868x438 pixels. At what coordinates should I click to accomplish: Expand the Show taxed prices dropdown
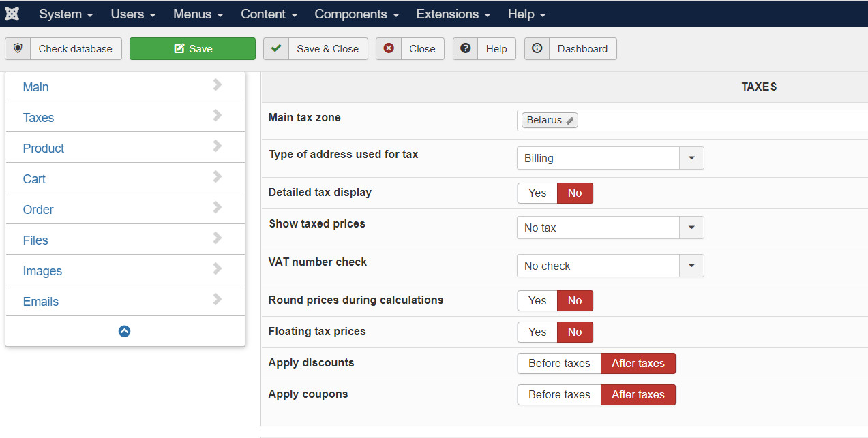click(x=691, y=228)
